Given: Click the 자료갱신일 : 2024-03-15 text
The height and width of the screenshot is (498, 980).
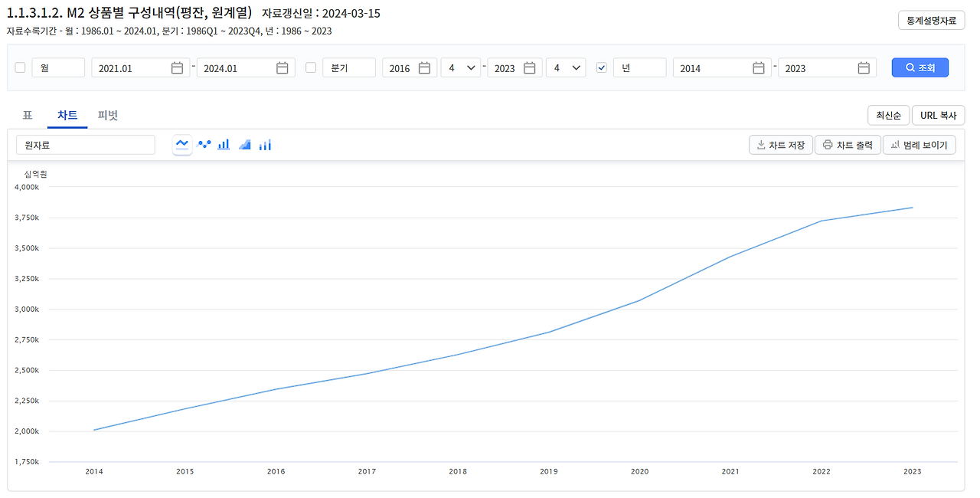Looking at the screenshot, I should tap(321, 14).
